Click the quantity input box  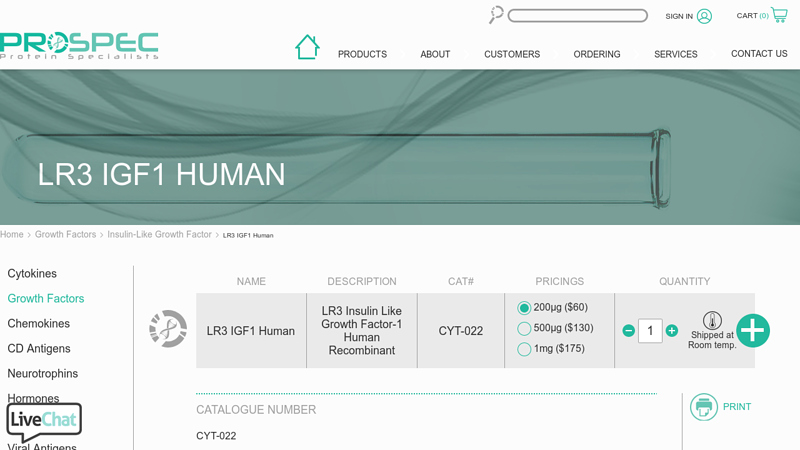(650, 331)
